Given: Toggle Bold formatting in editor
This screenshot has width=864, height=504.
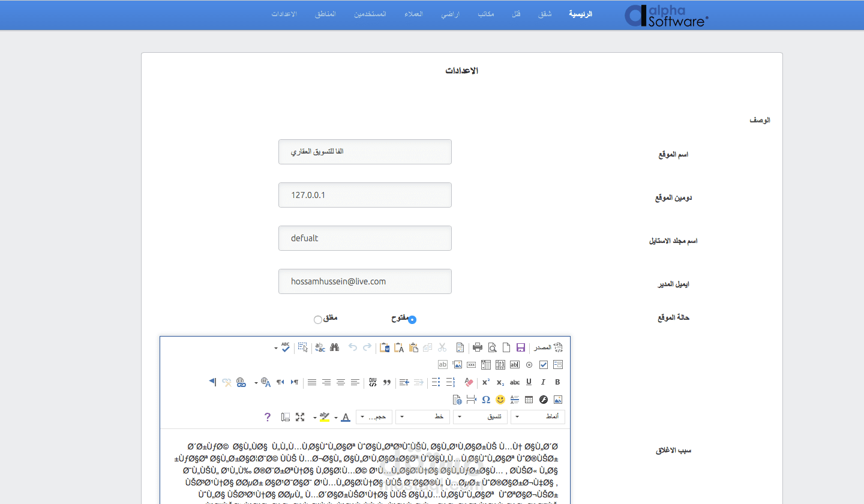Looking at the screenshot, I should click(557, 382).
